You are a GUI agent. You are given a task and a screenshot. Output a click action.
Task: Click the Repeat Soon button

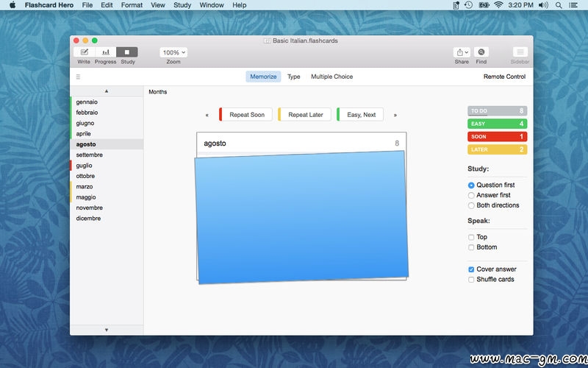coord(245,115)
